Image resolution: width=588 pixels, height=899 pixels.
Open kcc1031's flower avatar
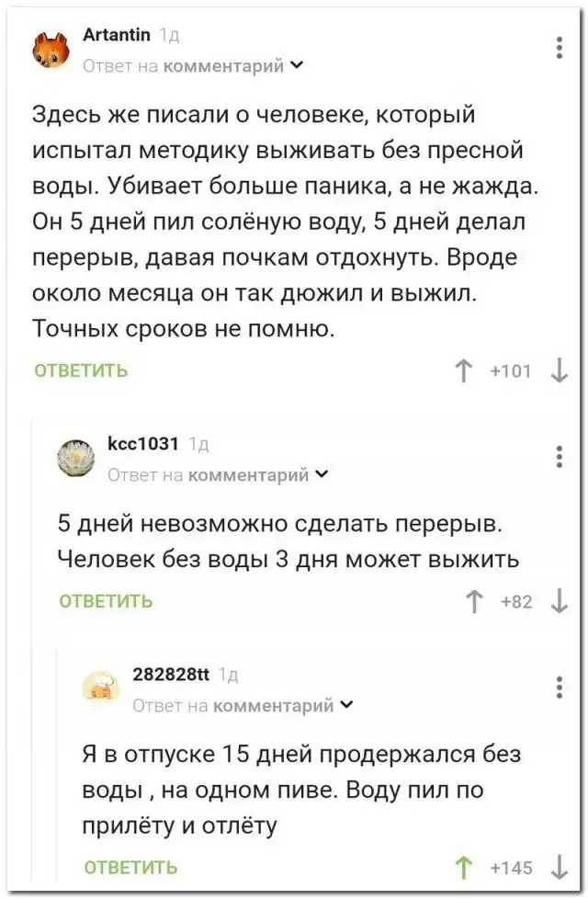tap(76, 458)
